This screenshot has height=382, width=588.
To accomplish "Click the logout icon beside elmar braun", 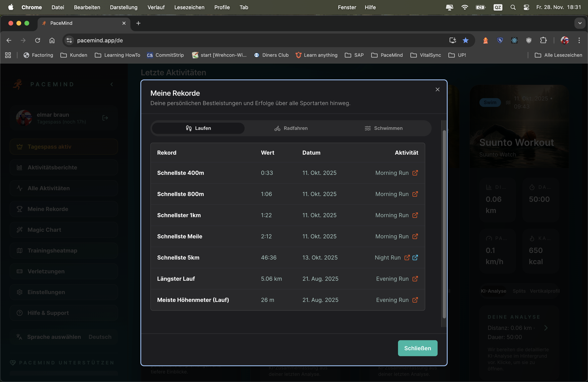I will [105, 118].
